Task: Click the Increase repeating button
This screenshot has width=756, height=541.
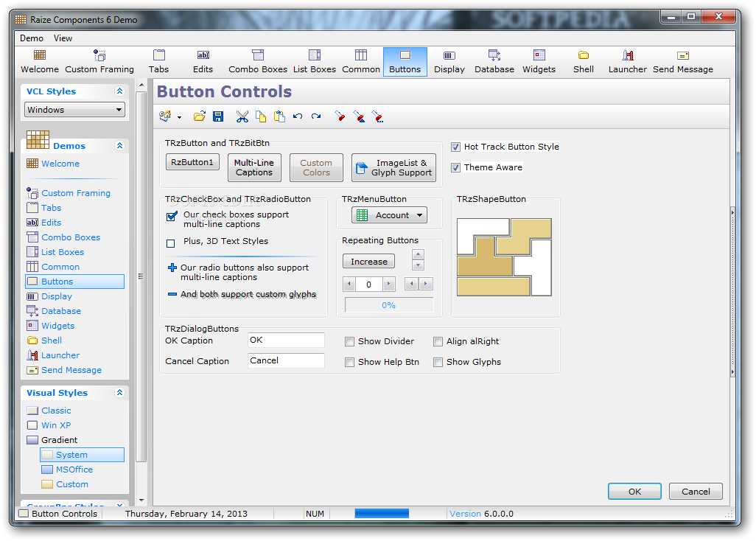Action: (369, 262)
